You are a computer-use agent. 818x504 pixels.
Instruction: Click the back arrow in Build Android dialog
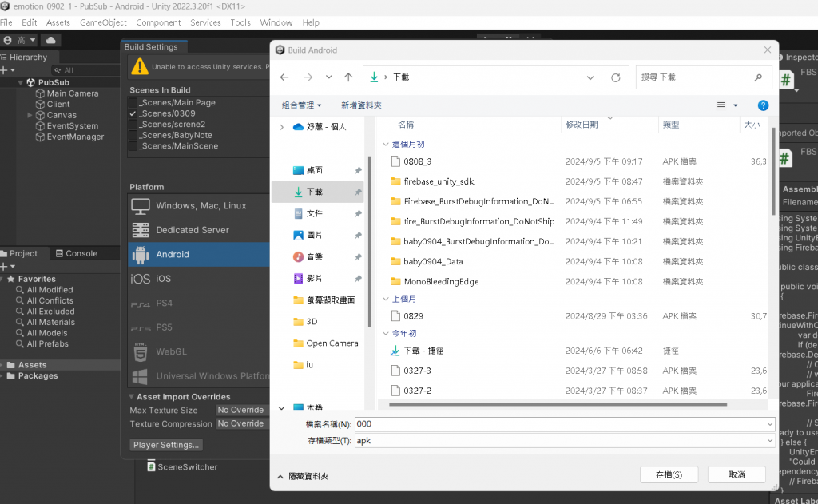(284, 77)
